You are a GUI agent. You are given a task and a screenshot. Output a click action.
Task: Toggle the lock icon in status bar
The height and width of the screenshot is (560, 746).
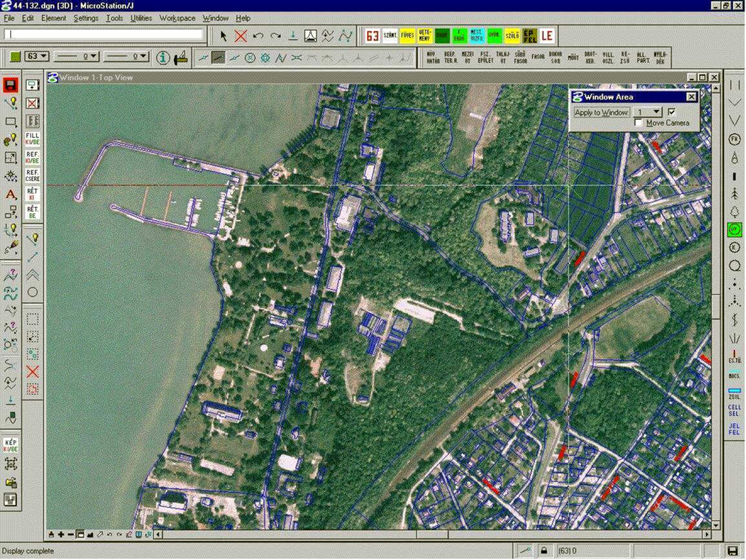click(544, 550)
